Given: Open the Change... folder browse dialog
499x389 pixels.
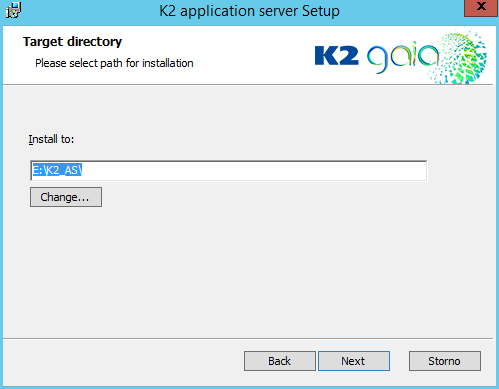Looking at the screenshot, I should coord(66,197).
